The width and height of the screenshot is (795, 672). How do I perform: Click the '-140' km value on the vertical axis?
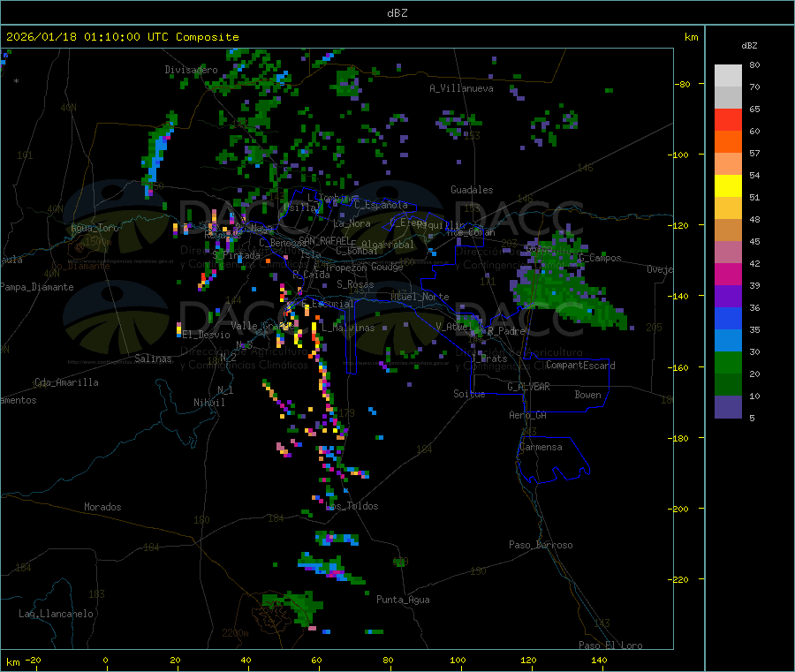(678, 297)
